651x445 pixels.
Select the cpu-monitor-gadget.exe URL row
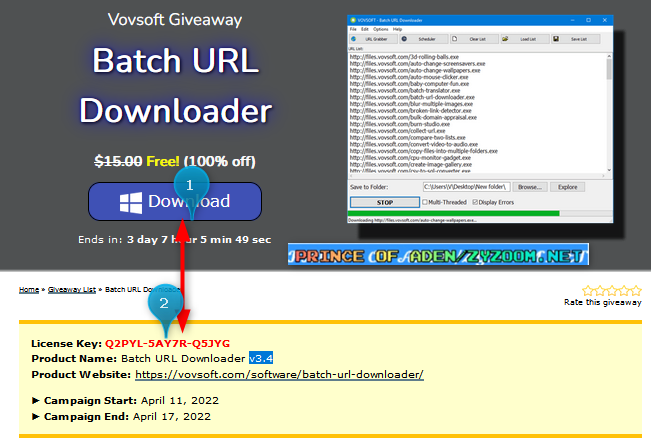pos(410,158)
